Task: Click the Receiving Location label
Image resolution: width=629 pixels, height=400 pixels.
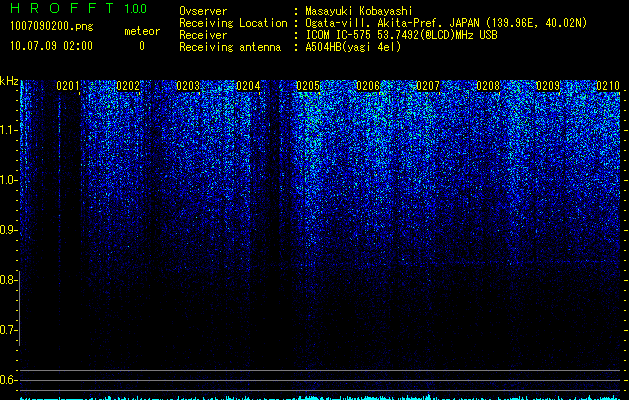Action: pyautogui.click(x=233, y=23)
